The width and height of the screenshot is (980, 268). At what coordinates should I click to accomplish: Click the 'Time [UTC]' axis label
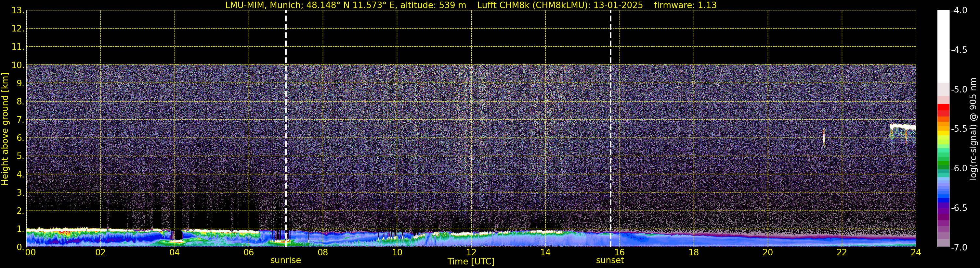[x=471, y=262]
